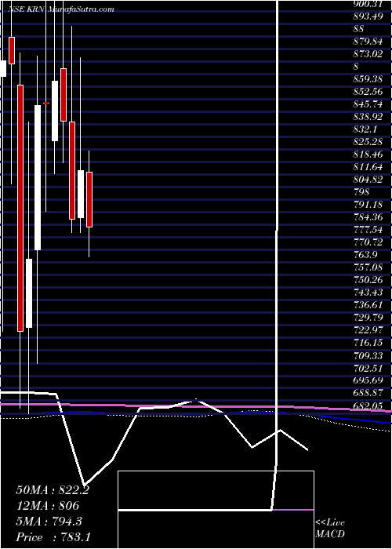Image resolution: width=392 pixels, height=549 pixels.
Task: Select the 5MA : 794.3 readout
Action: [49, 522]
